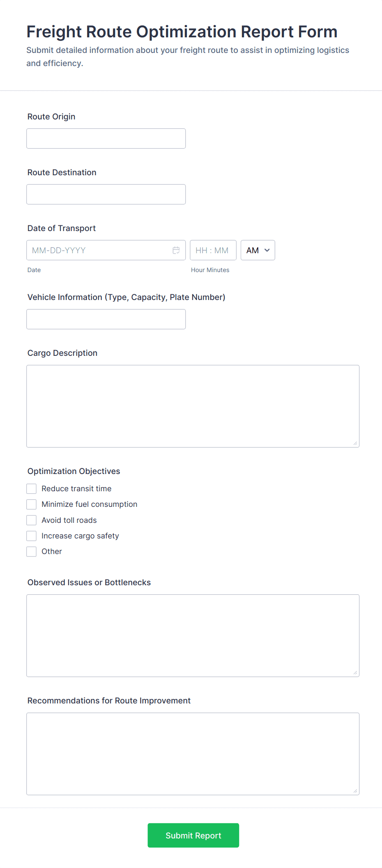The width and height of the screenshot is (382, 868).
Task: Open the calendar picker icon
Action: click(176, 250)
